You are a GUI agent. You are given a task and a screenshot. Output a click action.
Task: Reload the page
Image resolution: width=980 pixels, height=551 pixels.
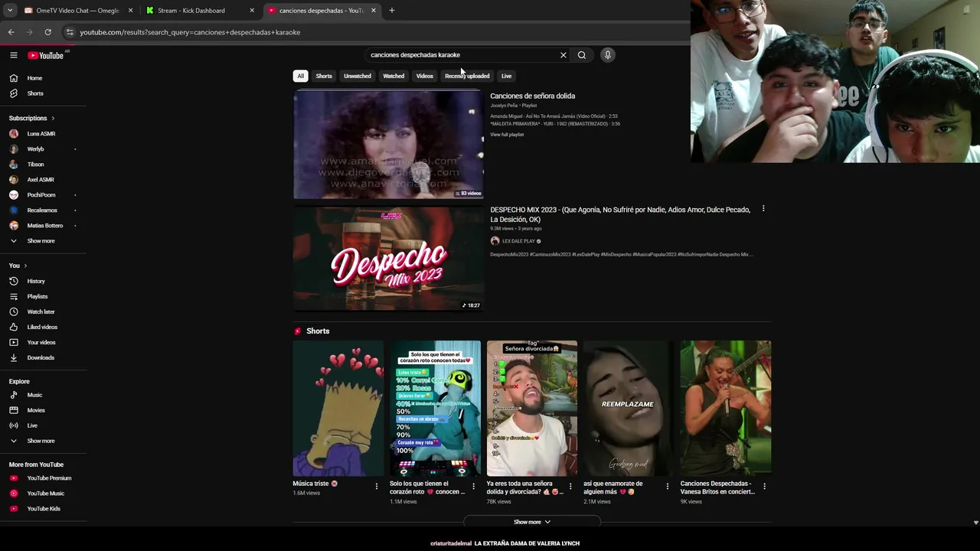point(47,32)
